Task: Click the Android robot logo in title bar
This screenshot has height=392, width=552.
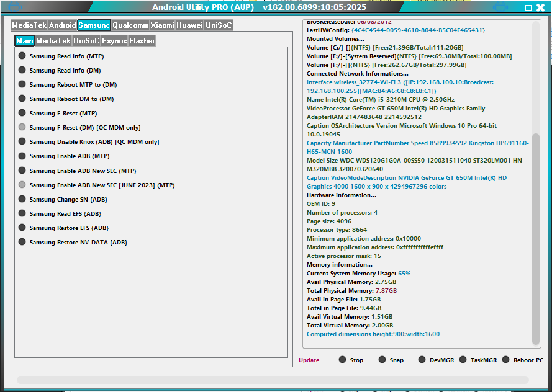Action: pos(14,7)
